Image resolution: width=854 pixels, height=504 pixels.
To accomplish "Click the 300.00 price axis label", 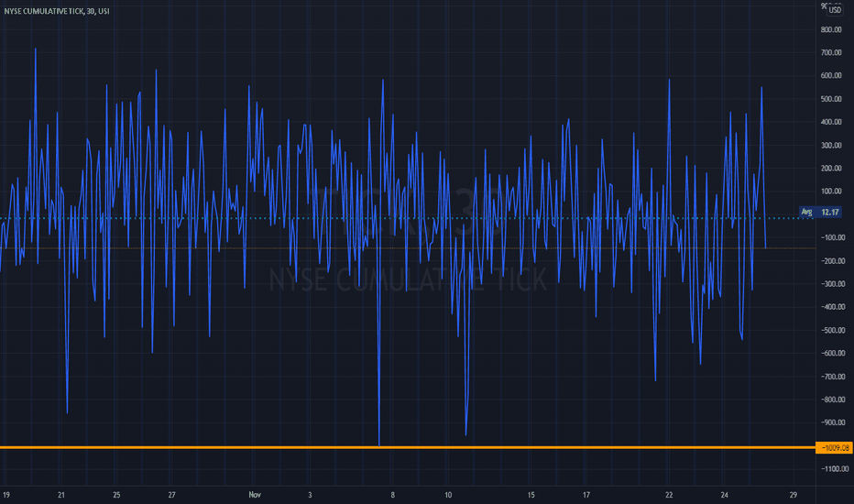I will coord(831,146).
